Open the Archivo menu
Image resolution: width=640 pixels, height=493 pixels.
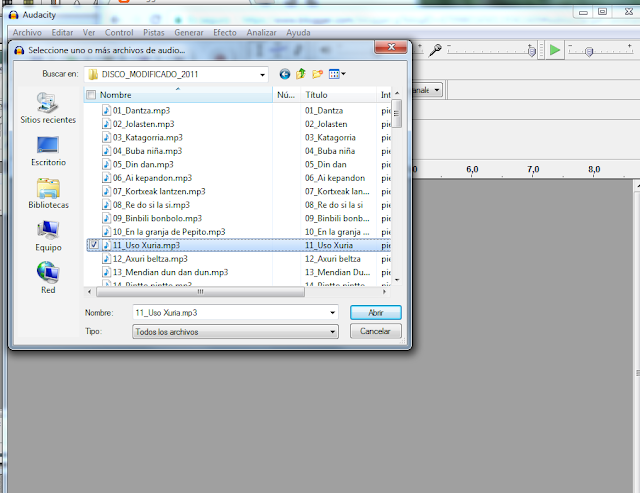[27, 33]
